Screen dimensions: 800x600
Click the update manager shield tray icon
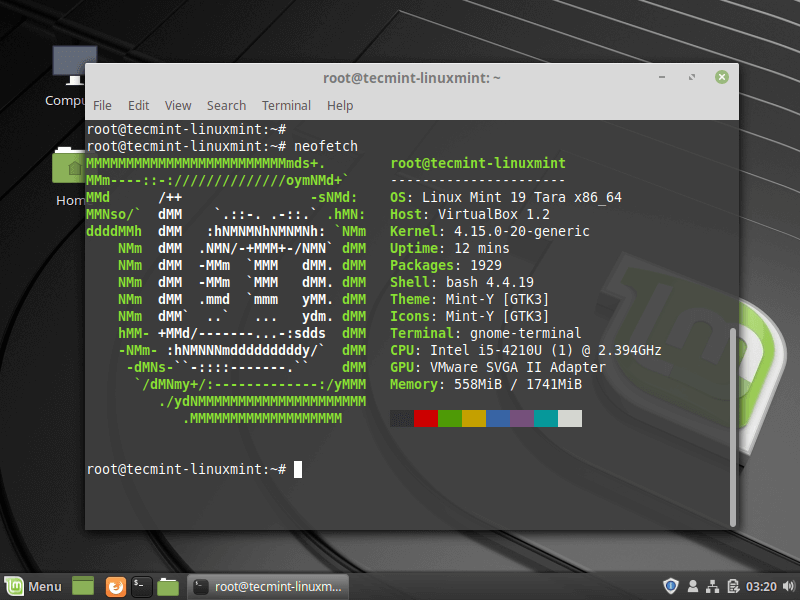click(x=671, y=586)
